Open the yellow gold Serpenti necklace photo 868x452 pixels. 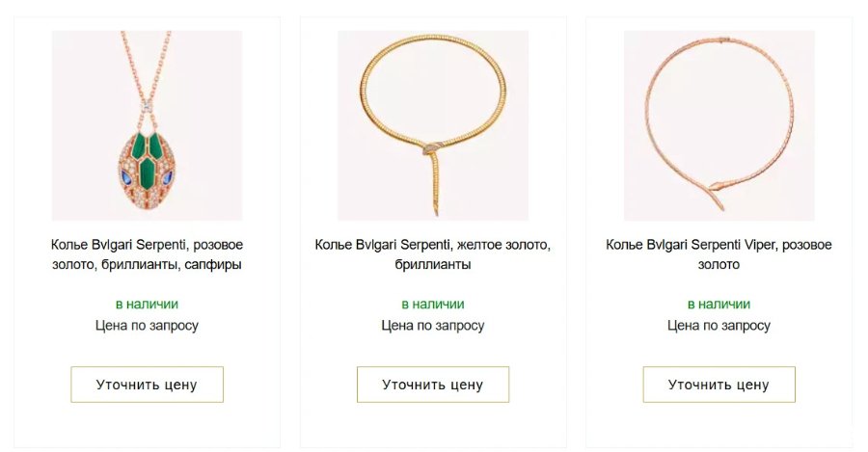point(432,125)
